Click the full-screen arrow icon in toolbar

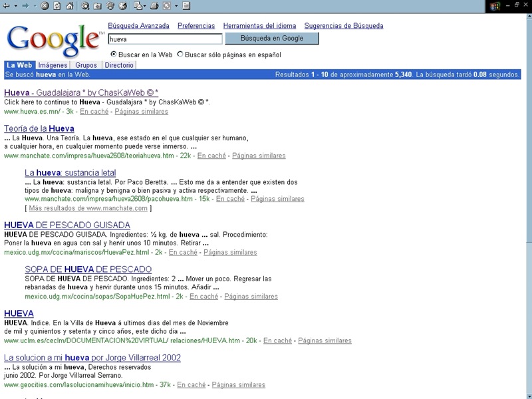click(x=167, y=6)
